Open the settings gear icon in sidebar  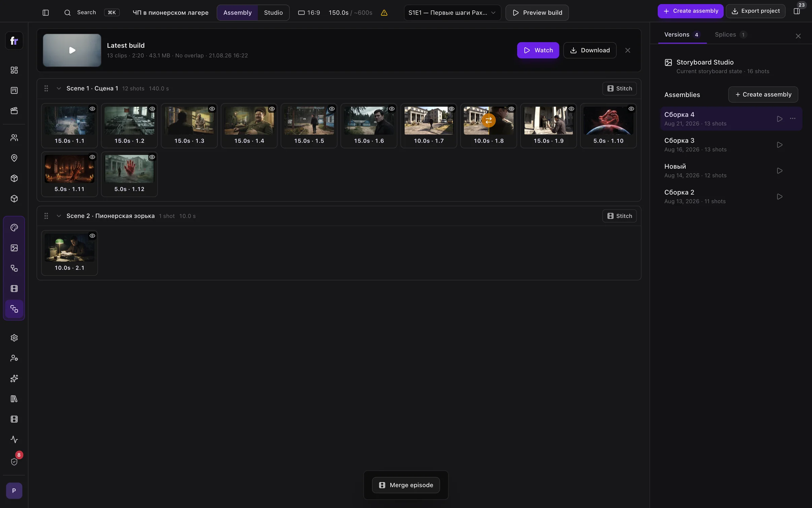point(14,338)
